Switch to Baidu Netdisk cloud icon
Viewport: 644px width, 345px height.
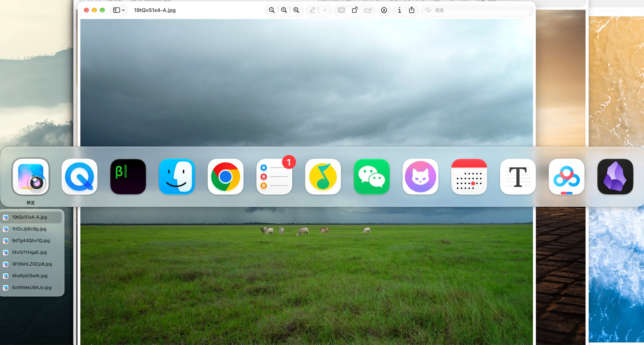coord(567,177)
